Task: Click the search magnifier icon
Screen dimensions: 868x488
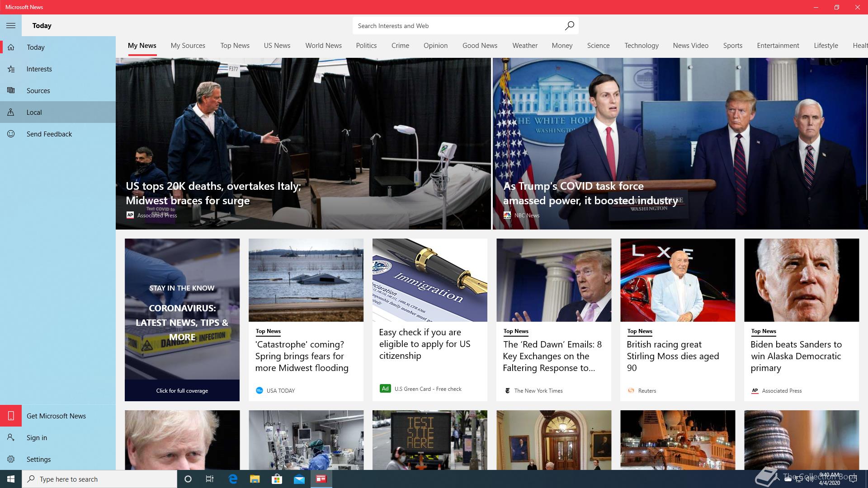Action: [x=569, y=26]
